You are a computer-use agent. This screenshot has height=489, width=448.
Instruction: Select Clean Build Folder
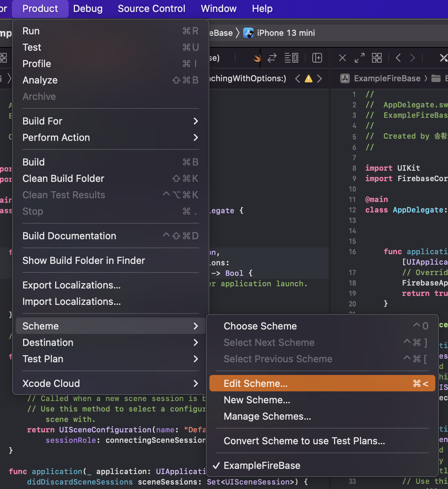111,179
